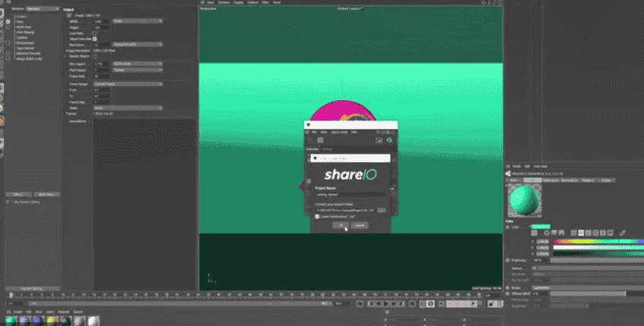The width and height of the screenshot is (644, 326).
Task: Select Anti-Aliasing in render settings list
Action: tap(25, 33)
